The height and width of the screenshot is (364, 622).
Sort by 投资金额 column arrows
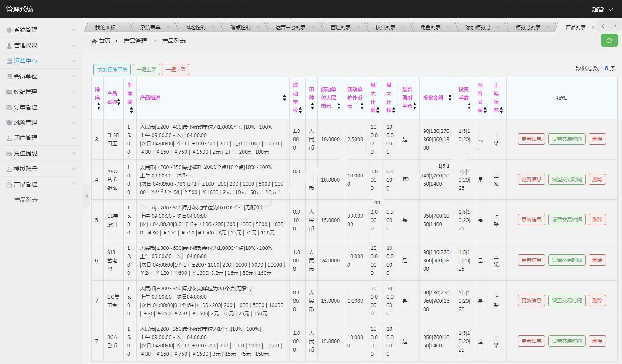pos(450,98)
